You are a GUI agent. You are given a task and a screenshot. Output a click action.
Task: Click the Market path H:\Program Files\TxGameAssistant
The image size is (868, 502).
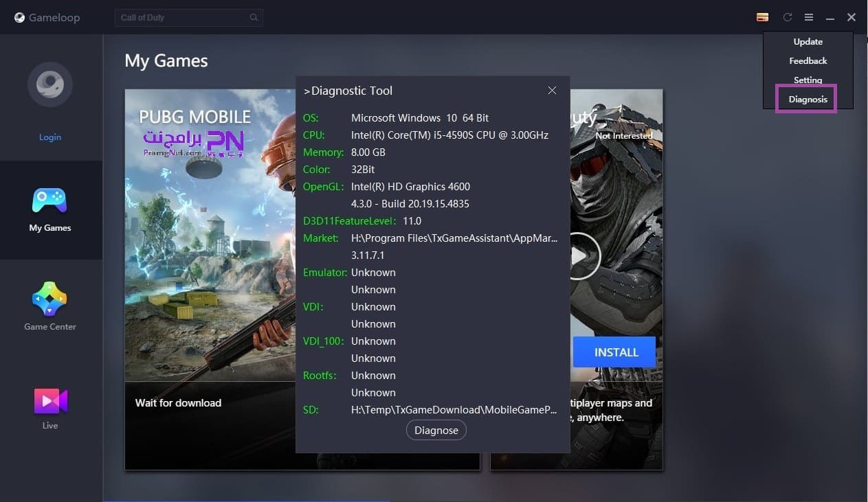coord(454,238)
